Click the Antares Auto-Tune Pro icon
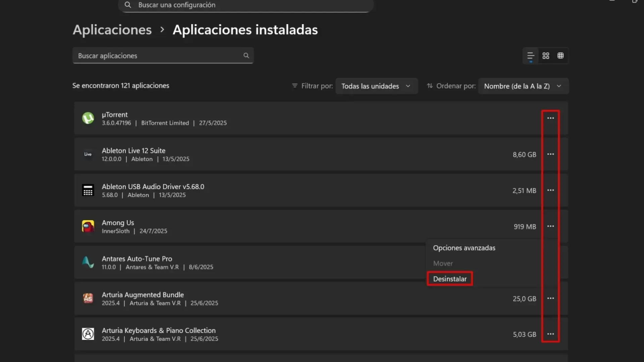Image resolution: width=644 pixels, height=362 pixels. pos(88,262)
